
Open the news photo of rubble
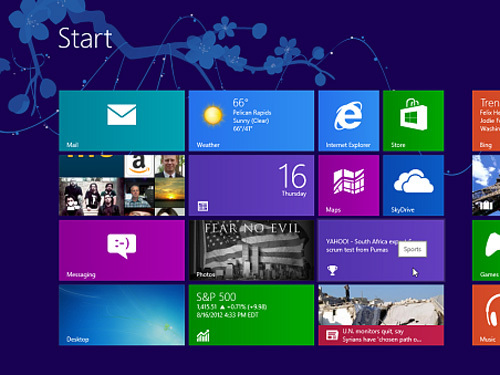[381, 305]
